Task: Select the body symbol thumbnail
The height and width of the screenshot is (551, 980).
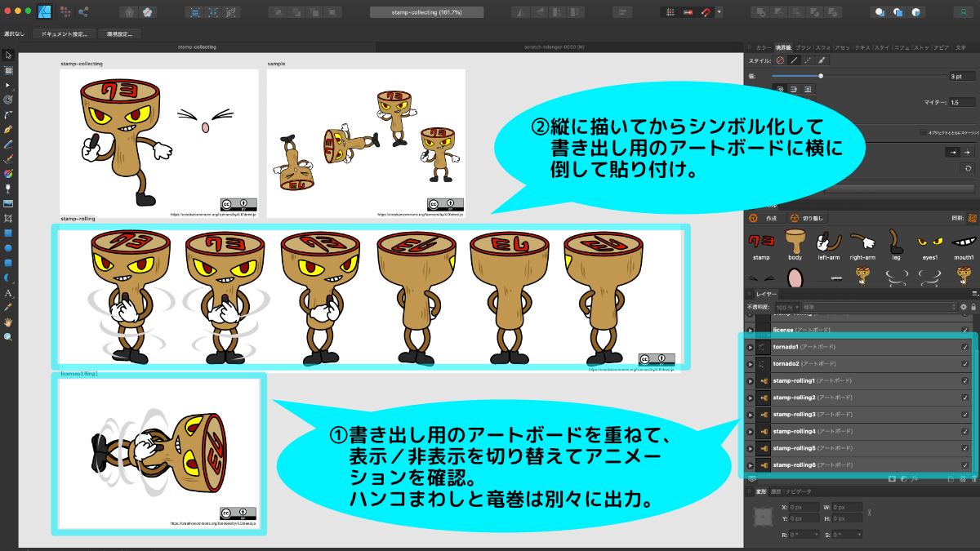Action: 797,242
